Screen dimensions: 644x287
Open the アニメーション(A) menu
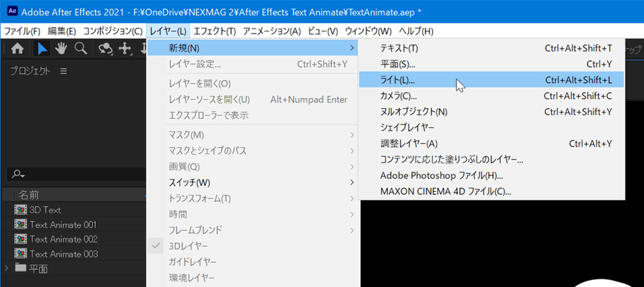tap(272, 31)
